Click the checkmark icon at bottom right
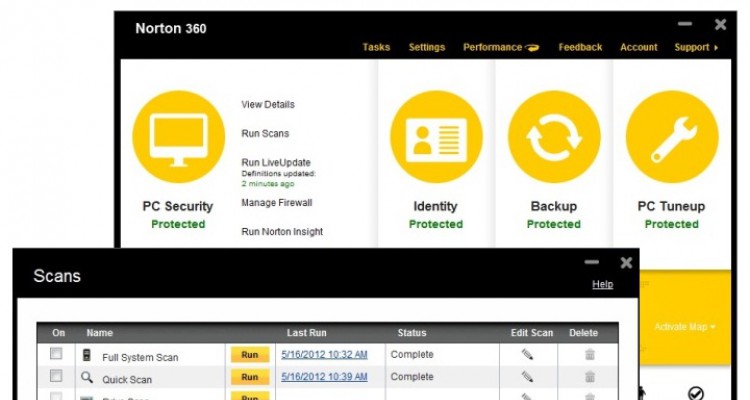750x400 pixels. (696, 393)
